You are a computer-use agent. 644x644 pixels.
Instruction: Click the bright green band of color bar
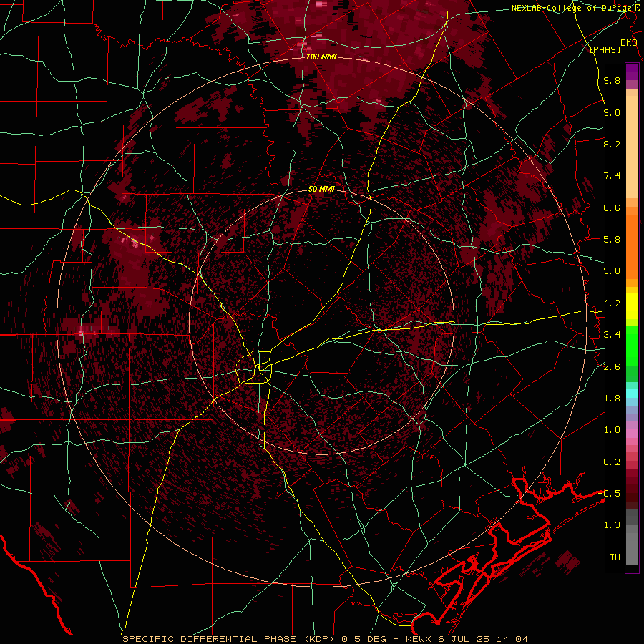[x=632, y=344]
